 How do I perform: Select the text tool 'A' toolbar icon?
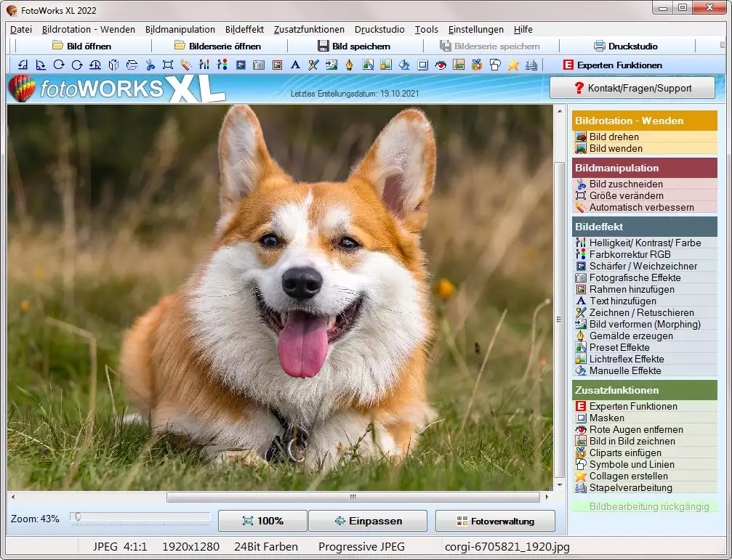click(295, 65)
